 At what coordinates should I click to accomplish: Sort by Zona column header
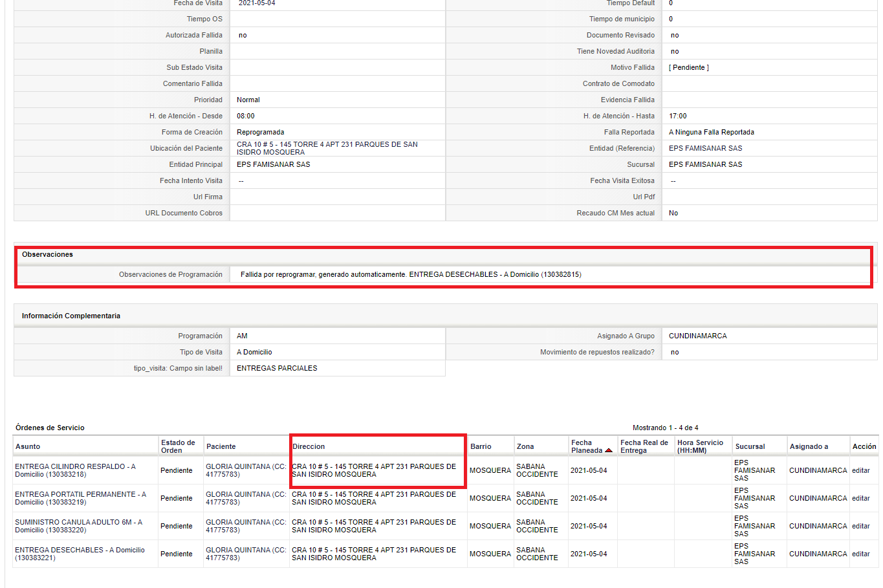point(525,446)
